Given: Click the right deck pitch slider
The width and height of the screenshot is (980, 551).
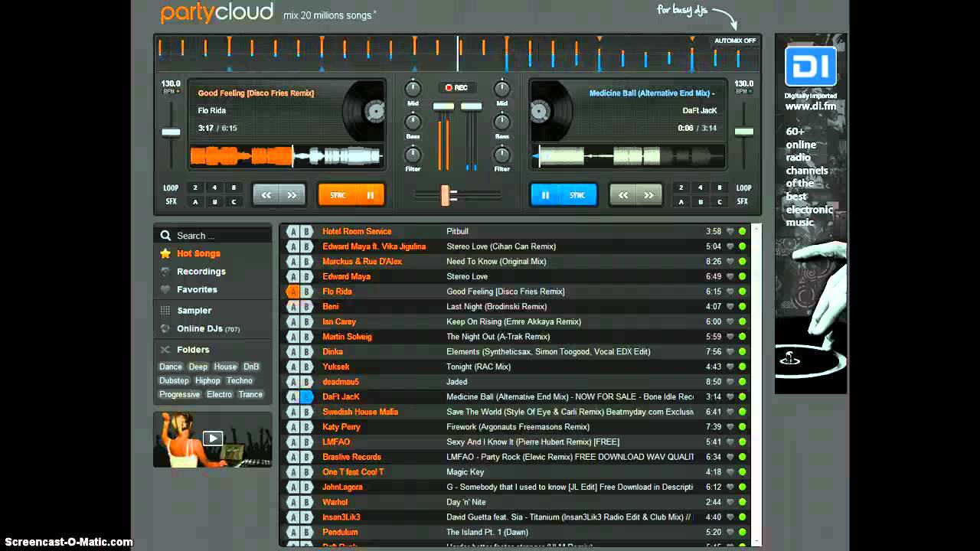Looking at the screenshot, I should (x=743, y=132).
